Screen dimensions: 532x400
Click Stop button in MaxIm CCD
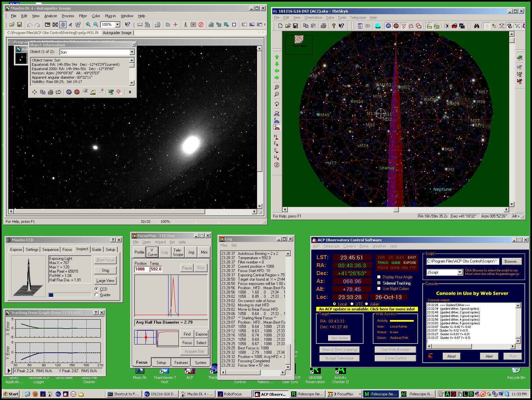(x=105, y=270)
